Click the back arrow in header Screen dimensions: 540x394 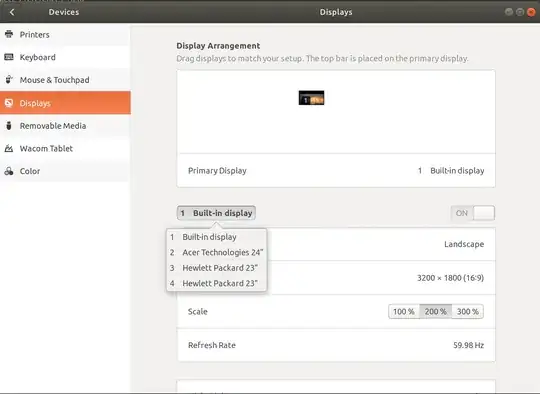[x=12, y=12]
